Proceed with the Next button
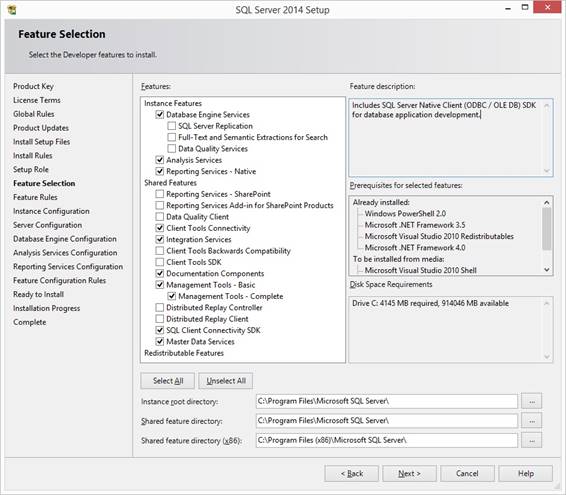 point(409,473)
